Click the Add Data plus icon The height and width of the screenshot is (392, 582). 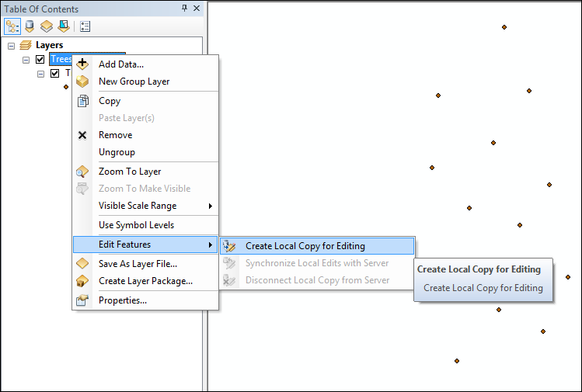coord(82,64)
